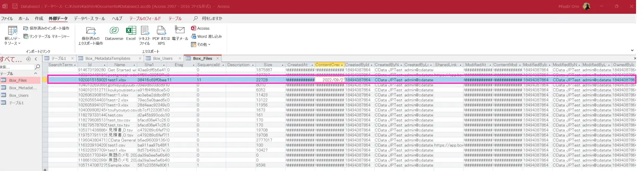Switch to 作成 ribbon tab
The width and height of the screenshot is (644, 171).
(x=39, y=18)
